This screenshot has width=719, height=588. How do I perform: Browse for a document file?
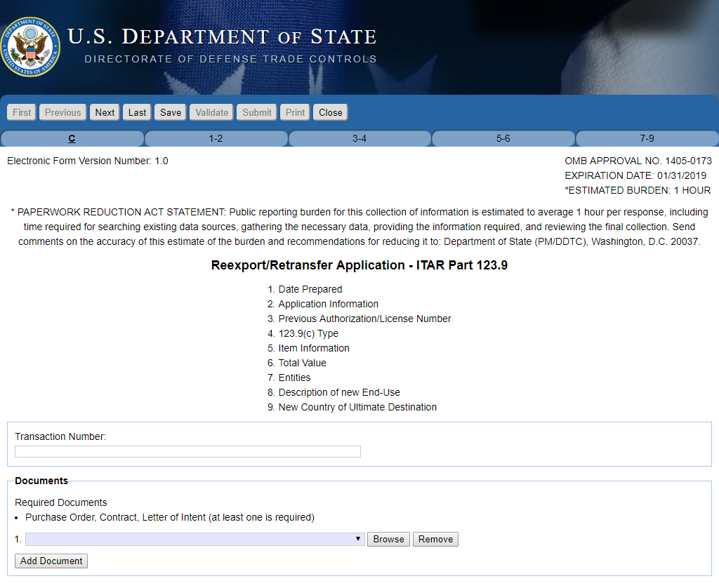(388, 539)
